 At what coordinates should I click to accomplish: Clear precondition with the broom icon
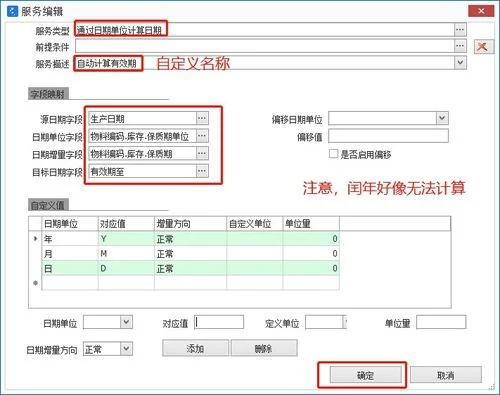click(483, 47)
